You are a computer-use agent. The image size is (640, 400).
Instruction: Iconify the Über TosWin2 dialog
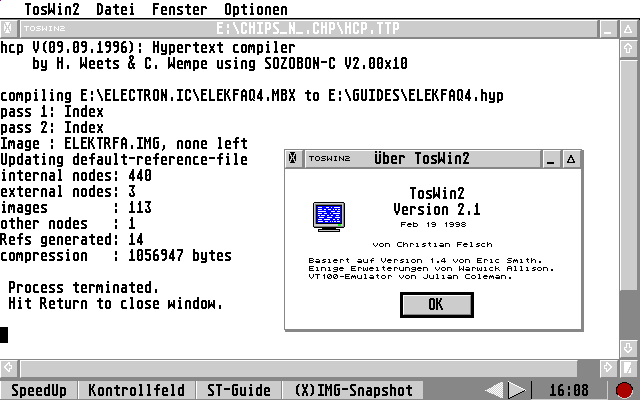(550, 158)
